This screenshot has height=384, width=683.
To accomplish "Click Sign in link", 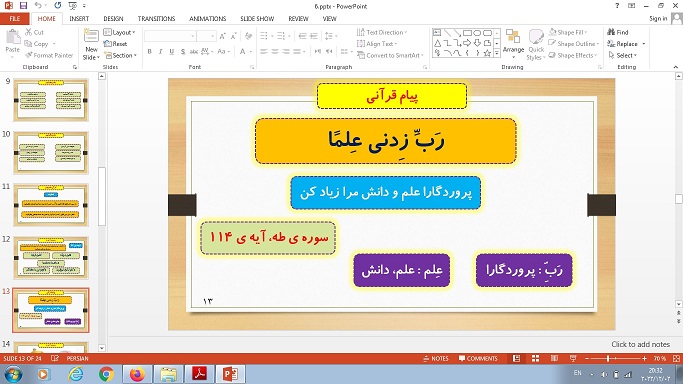I will 658,19.
